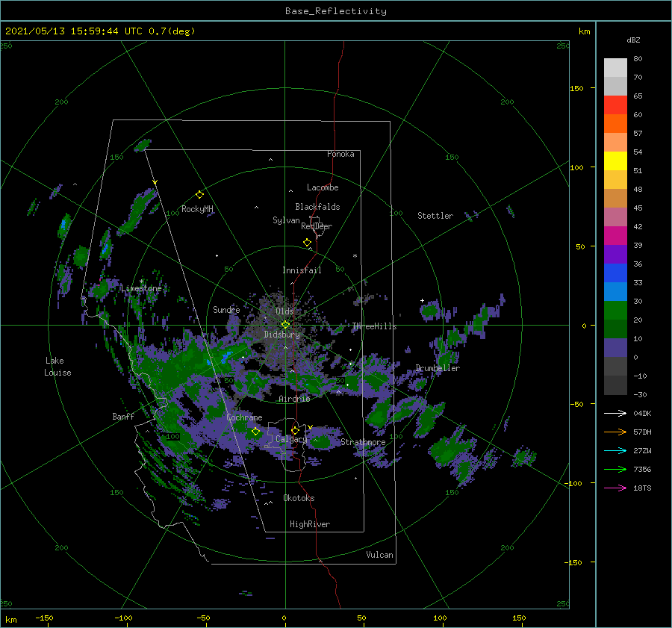Click the Okotoks city label
The width and height of the screenshot is (672, 628).
tap(299, 498)
